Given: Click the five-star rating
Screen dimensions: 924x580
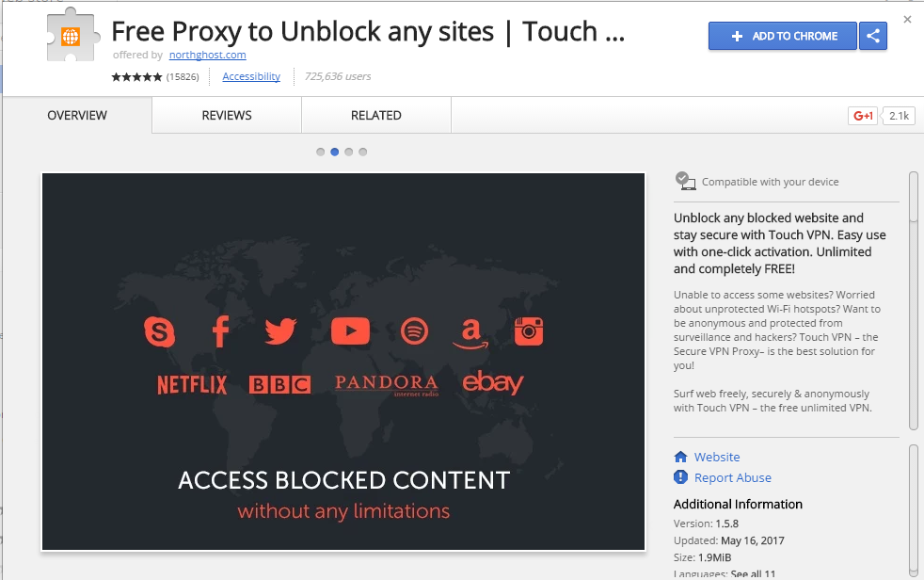Looking at the screenshot, I should pos(136,76).
